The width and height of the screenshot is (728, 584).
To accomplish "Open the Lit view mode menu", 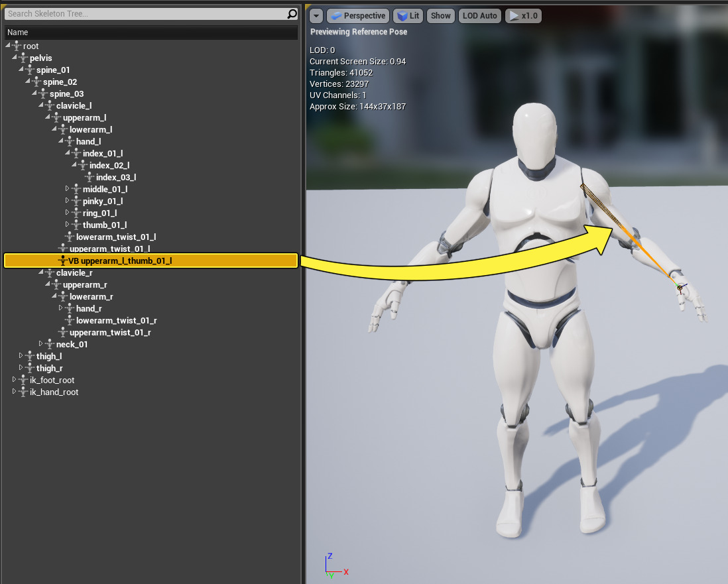I will (408, 16).
